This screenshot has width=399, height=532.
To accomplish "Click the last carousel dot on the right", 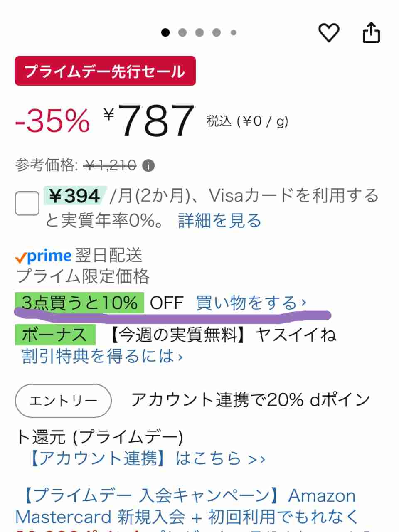I will point(234,32).
